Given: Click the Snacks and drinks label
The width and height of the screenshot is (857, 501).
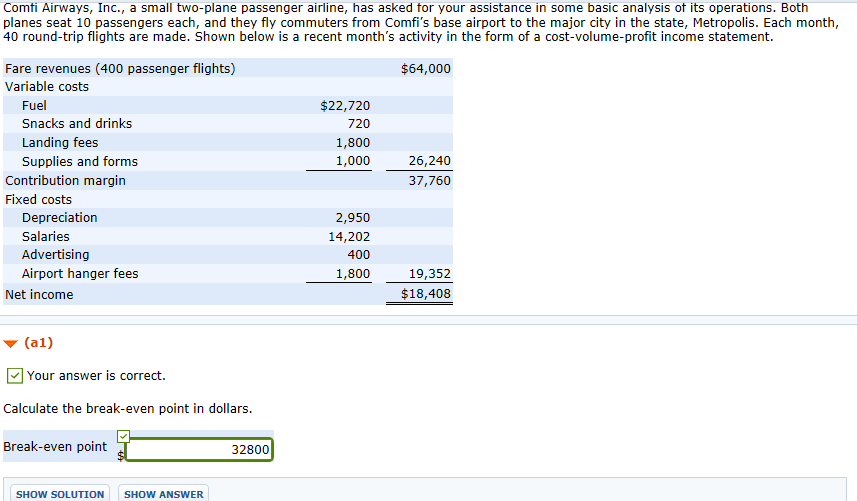Looking at the screenshot, I should click(x=77, y=123).
